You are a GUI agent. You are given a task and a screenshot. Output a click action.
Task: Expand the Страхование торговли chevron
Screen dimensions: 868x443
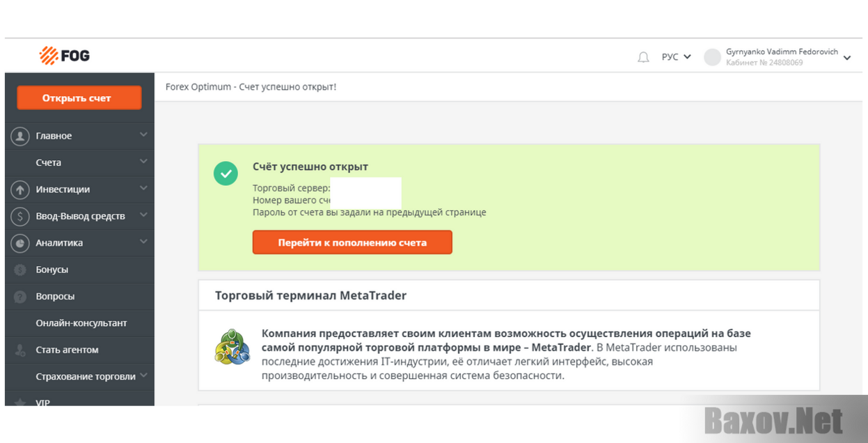[x=143, y=375]
